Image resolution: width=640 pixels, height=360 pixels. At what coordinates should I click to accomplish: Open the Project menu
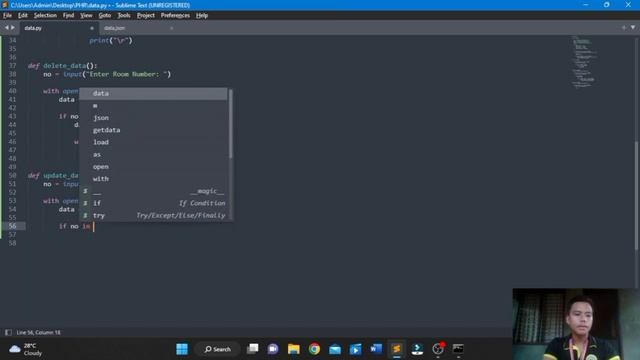146,16
